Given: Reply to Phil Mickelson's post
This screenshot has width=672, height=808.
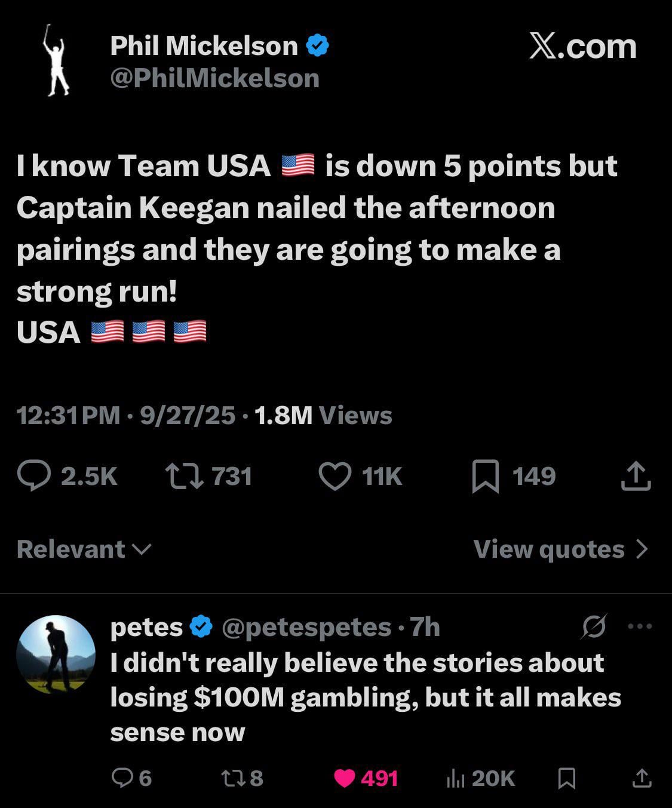Looking at the screenshot, I should click(x=35, y=476).
